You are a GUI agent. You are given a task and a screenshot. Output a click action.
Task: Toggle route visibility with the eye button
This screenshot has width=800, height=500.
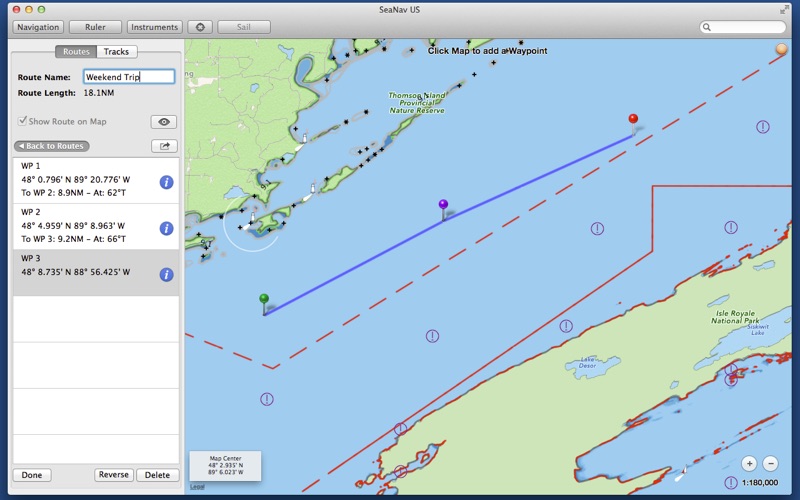(x=163, y=122)
